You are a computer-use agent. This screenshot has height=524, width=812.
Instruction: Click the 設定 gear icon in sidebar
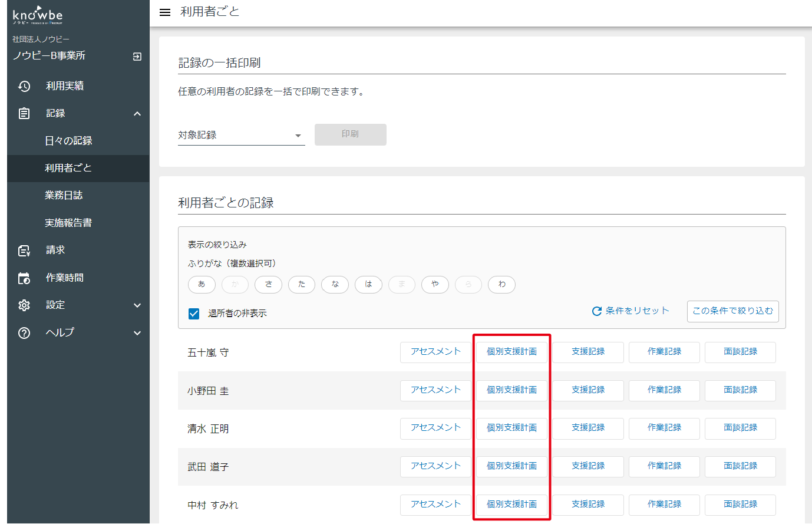[24, 305]
